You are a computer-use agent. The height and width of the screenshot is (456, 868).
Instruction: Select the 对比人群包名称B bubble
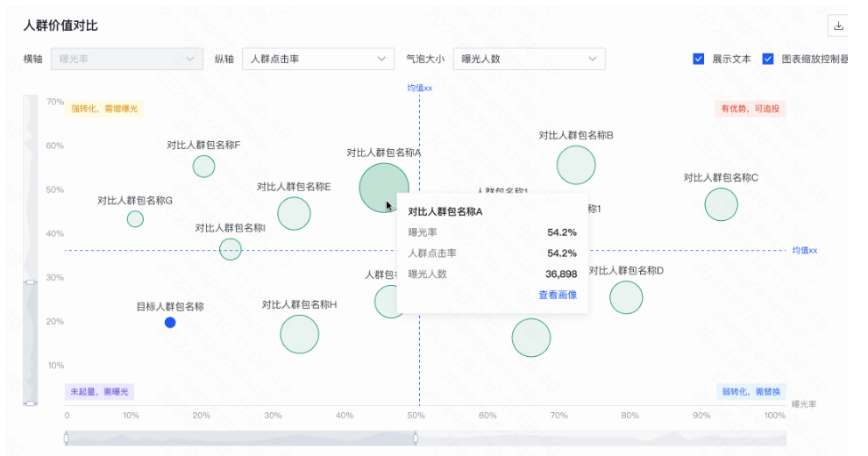pyautogui.click(x=576, y=165)
